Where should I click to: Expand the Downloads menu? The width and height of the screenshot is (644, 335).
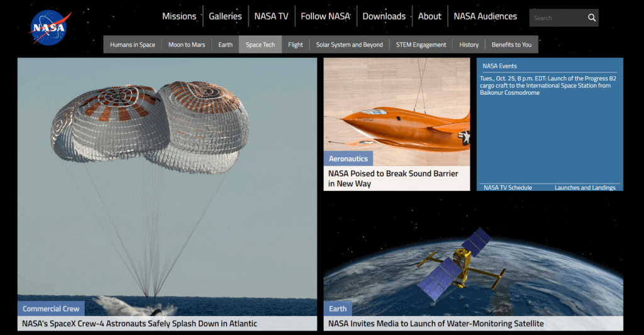(x=384, y=16)
